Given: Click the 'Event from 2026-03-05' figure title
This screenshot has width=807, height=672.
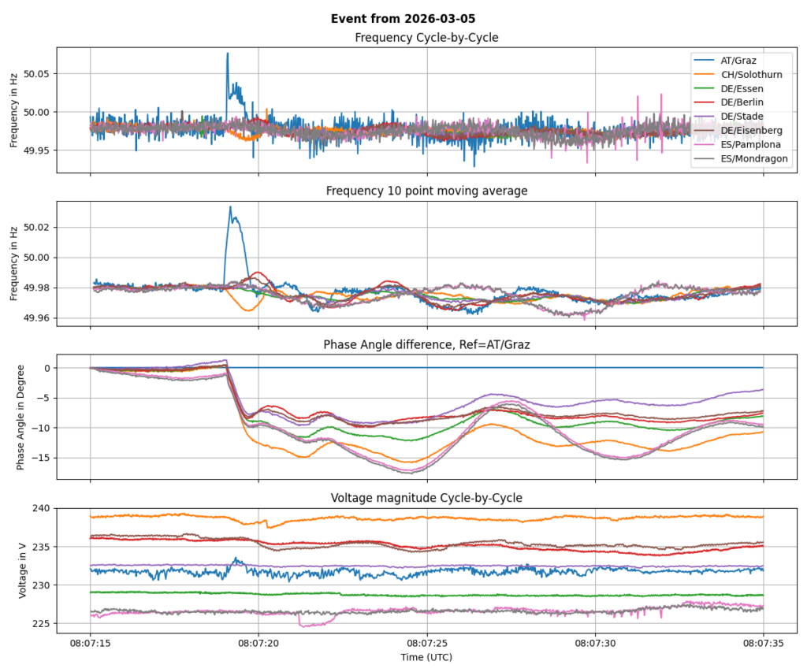Looking at the screenshot, I should 403,18.
